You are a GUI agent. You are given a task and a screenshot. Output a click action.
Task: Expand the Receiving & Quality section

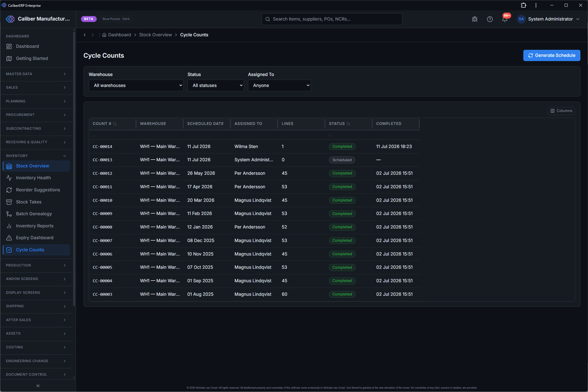[x=36, y=142]
